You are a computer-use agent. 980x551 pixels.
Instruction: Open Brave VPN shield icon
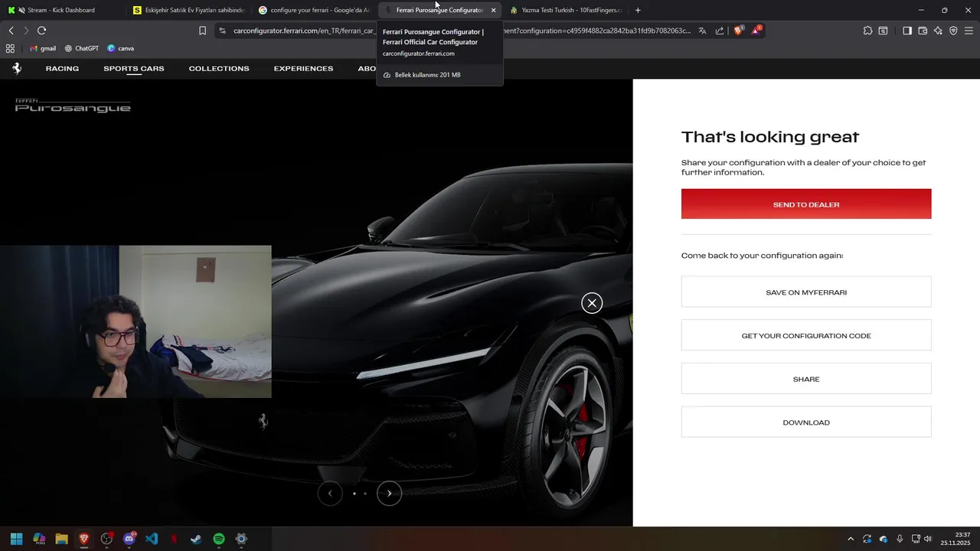[953, 31]
